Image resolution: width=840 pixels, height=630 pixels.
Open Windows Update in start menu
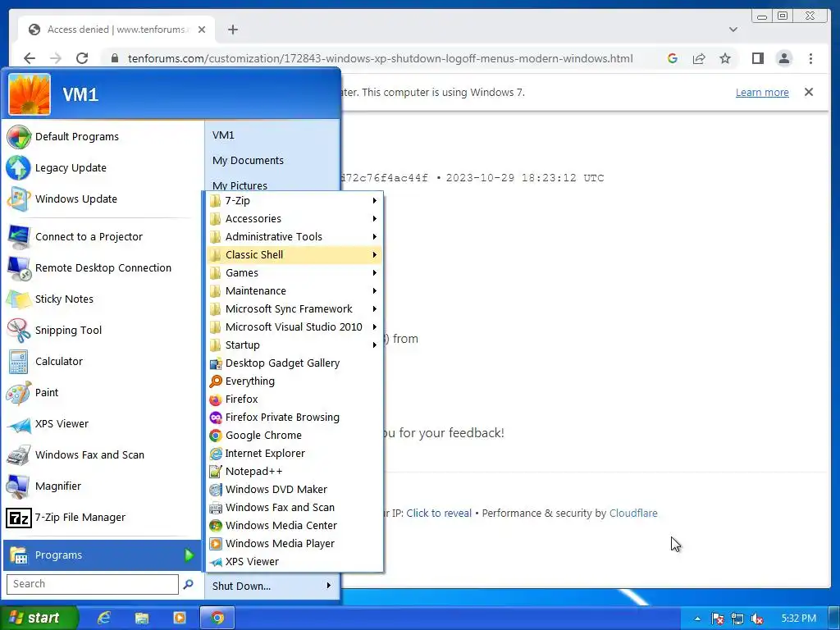(102, 199)
